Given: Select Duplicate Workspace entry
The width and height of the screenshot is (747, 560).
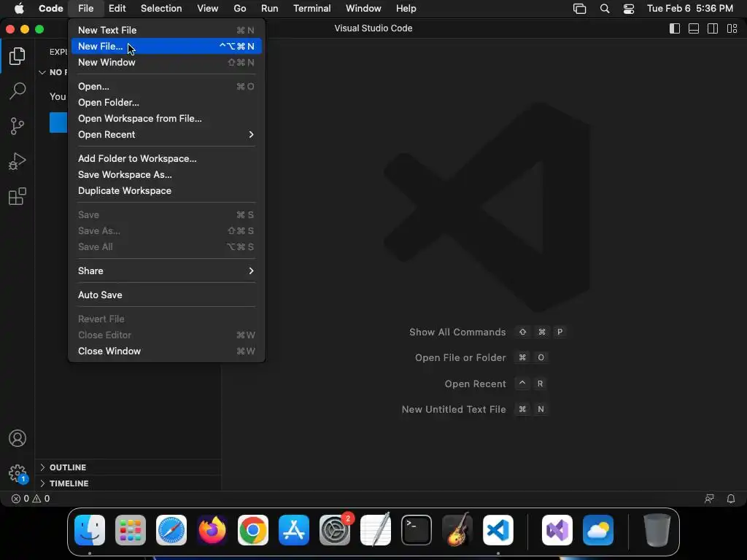Looking at the screenshot, I should point(166,190).
